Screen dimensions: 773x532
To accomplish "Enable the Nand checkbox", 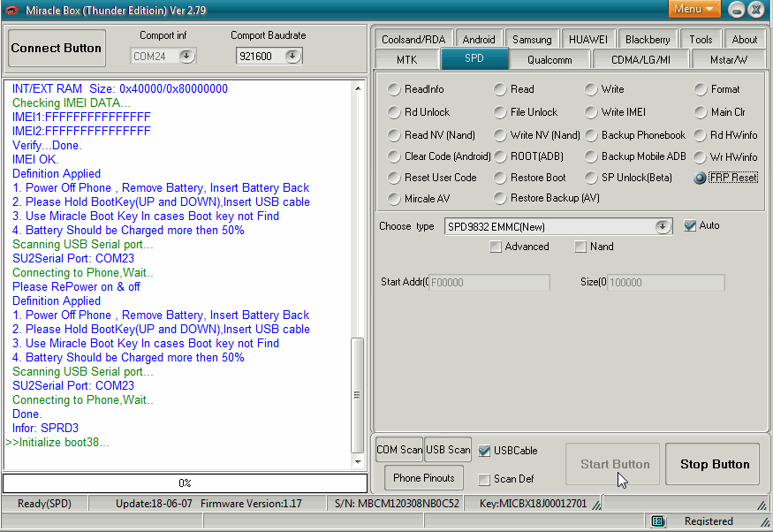I will click(580, 247).
